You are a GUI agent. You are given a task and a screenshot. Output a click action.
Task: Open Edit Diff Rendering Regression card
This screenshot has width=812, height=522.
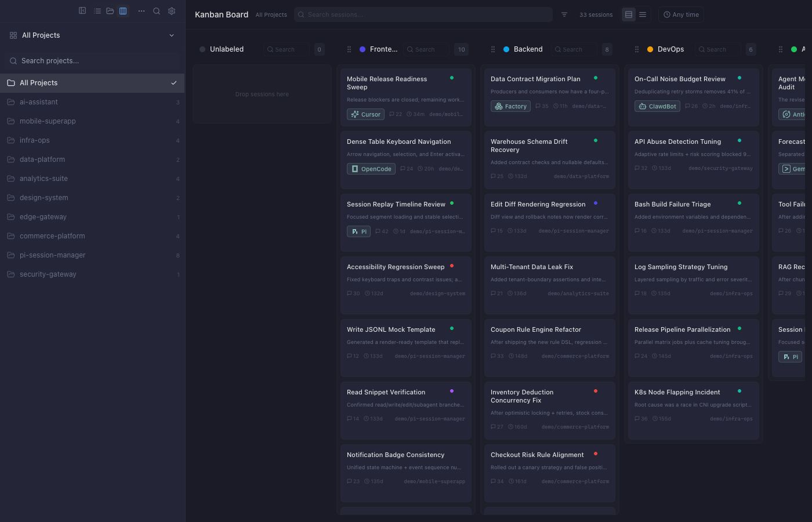click(x=550, y=223)
